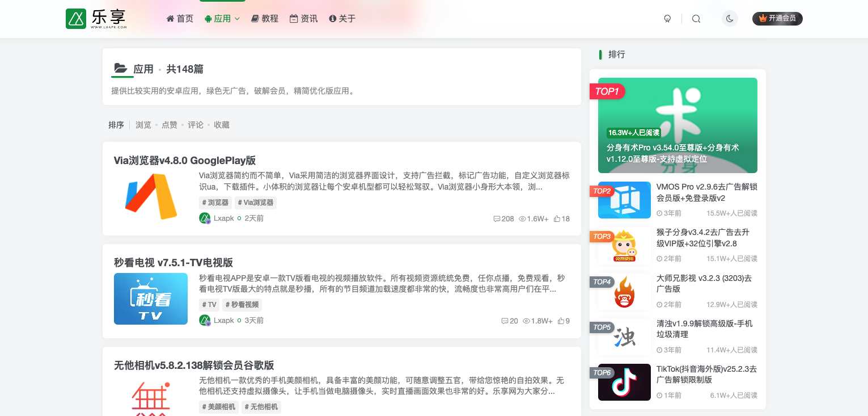
Task: Open TikTok(抖音海外版) ranking link
Action: [706, 375]
